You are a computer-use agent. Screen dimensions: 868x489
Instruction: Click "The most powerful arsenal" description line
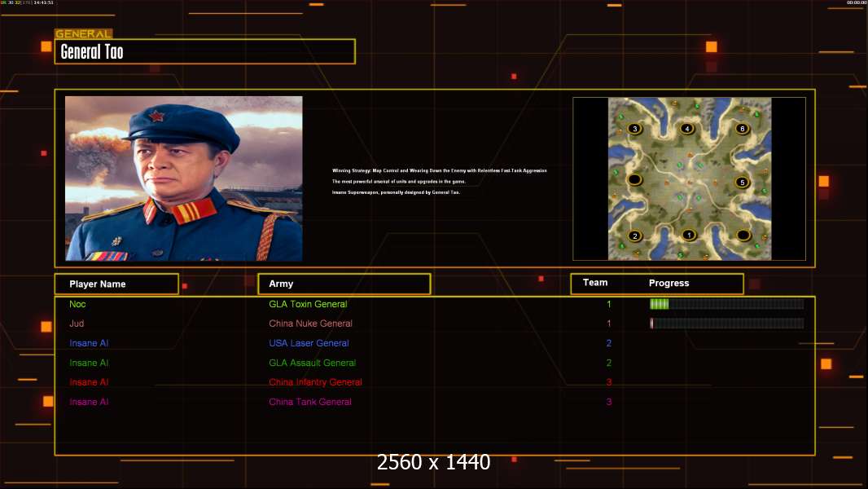tap(398, 181)
